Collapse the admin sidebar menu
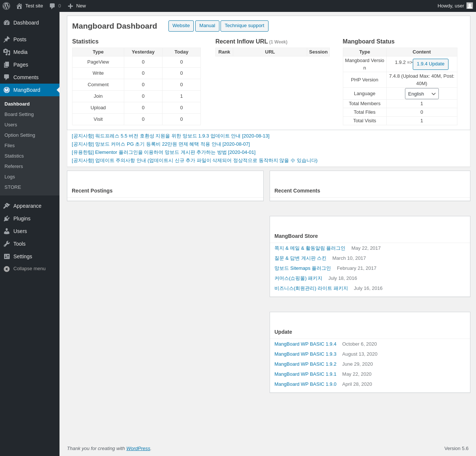The width and height of the screenshot is (476, 456). click(25, 269)
